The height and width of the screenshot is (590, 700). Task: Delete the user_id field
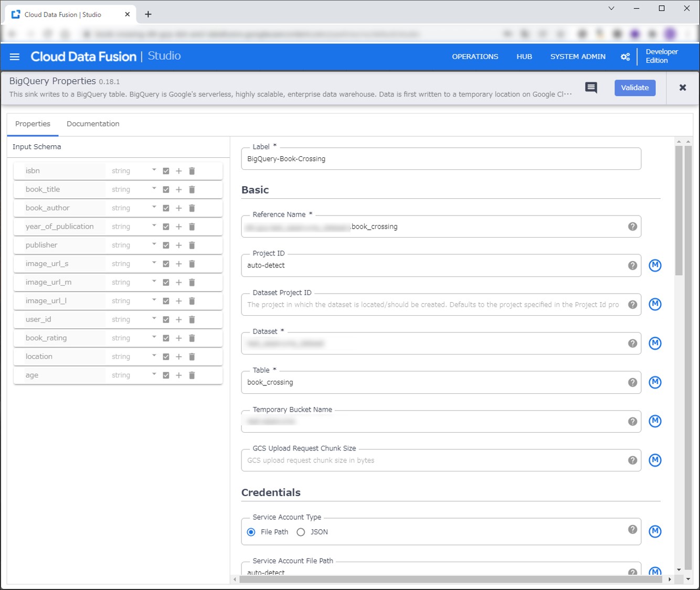click(192, 319)
